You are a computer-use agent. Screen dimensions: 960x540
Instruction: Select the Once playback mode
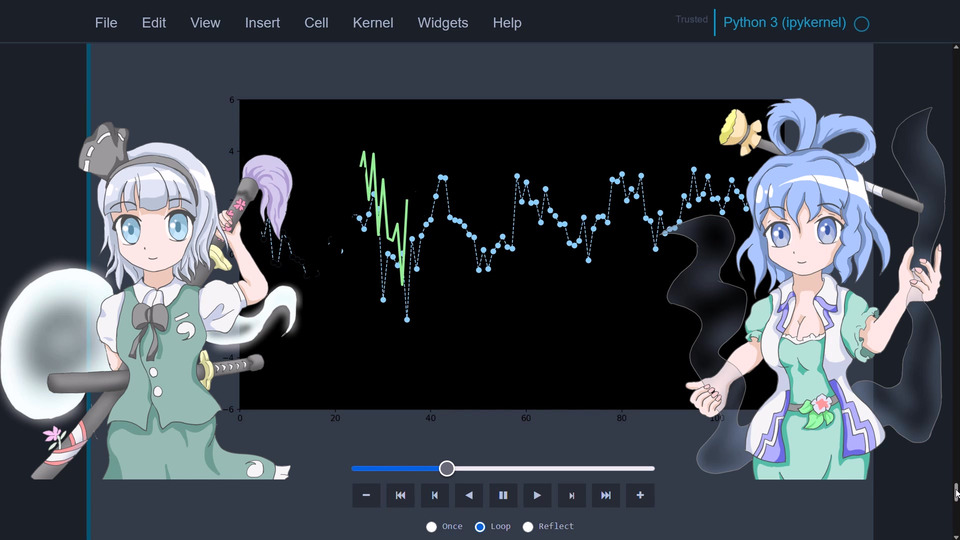[432, 527]
